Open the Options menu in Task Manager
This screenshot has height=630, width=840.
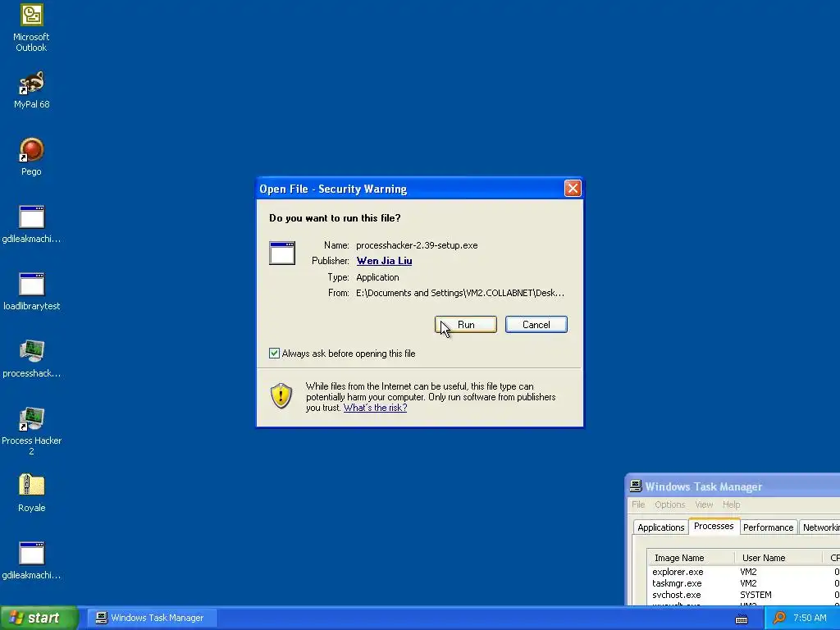click(669, 504)
